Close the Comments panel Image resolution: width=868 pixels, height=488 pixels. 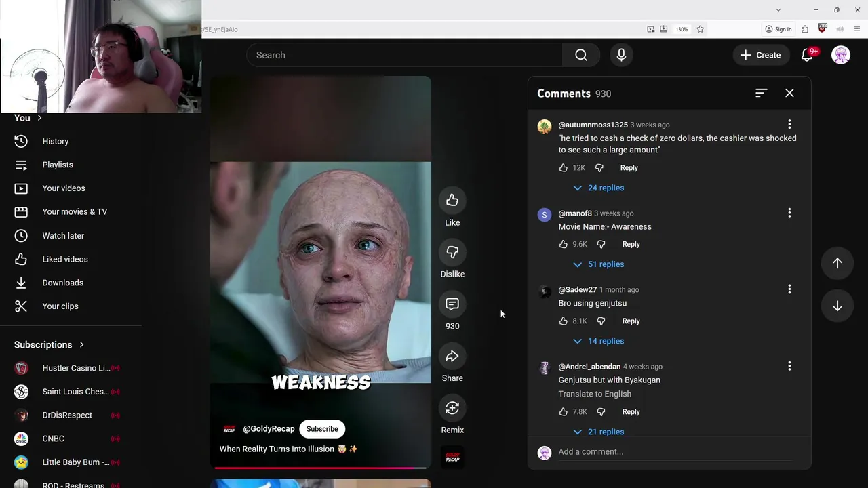[x=789, y=93]
